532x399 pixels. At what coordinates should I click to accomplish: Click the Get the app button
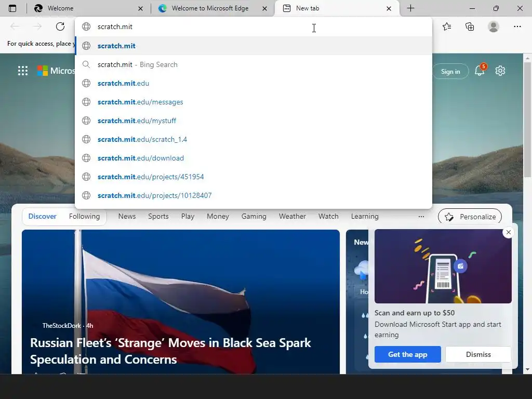407,354
